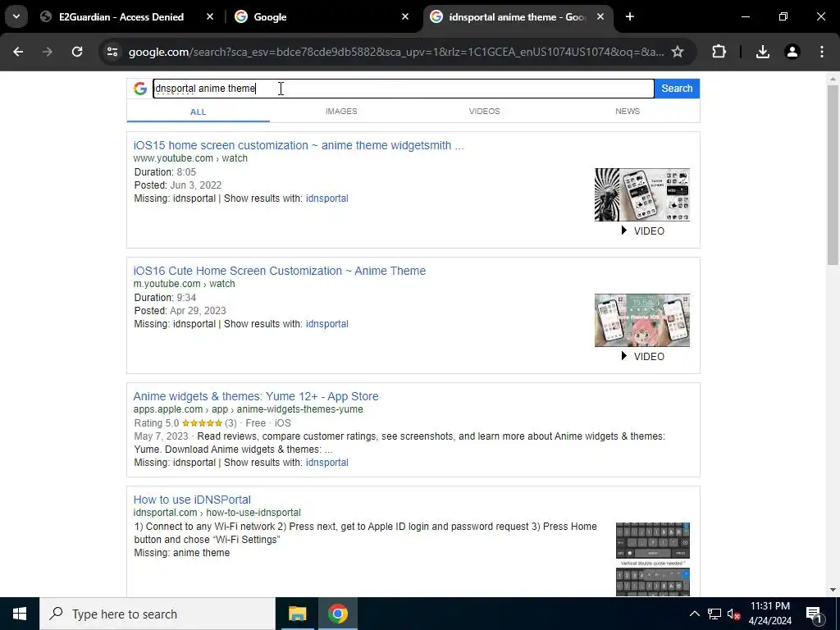Click the page vertical scrollbar thumb
This screenshot has height=630, width=840.
pos(833,175)
